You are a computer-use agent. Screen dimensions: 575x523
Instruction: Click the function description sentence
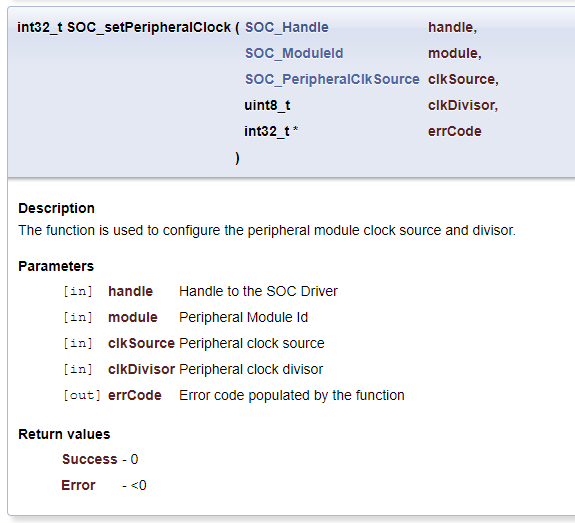267,230
